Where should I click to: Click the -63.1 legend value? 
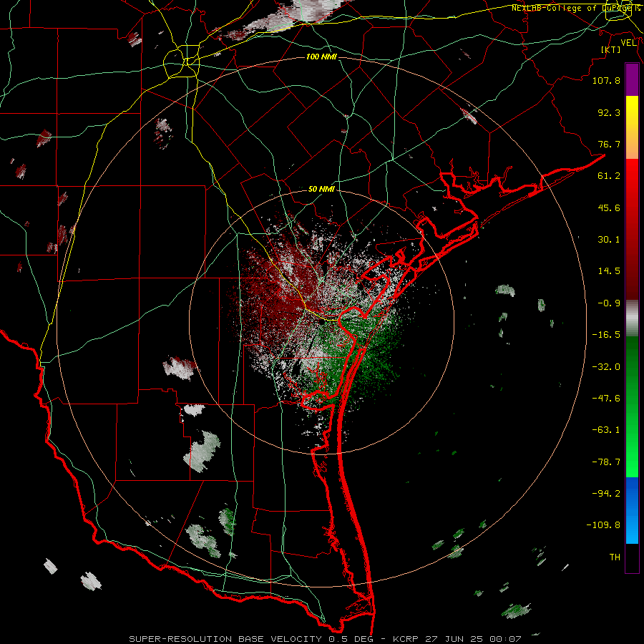pyautogui.click(x=606, y=430)
